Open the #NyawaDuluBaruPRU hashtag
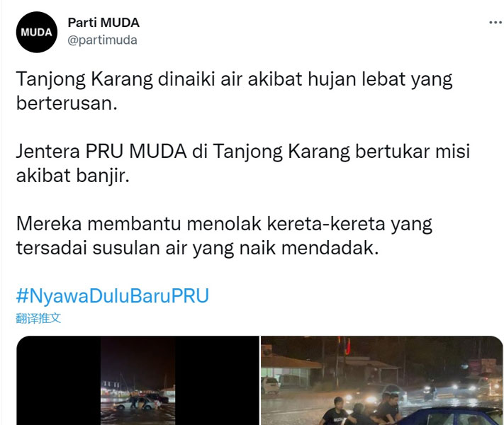 pos(113,295)
